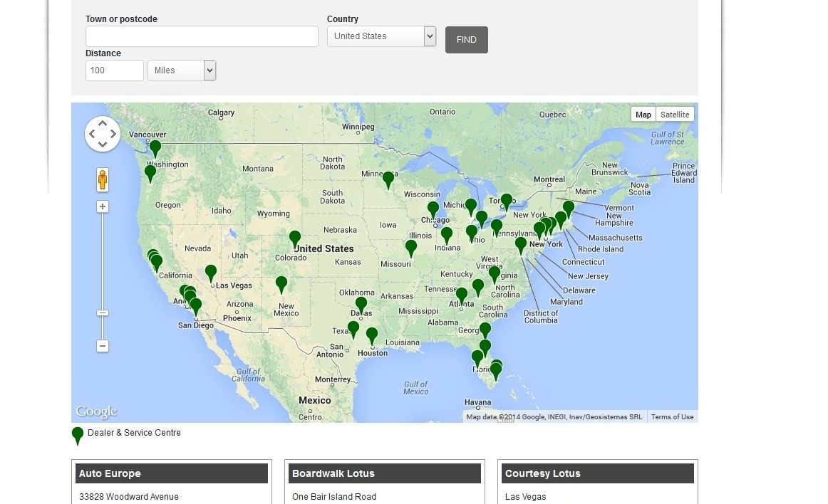
Task: Click the FIND button
Action: pos(466,40)
